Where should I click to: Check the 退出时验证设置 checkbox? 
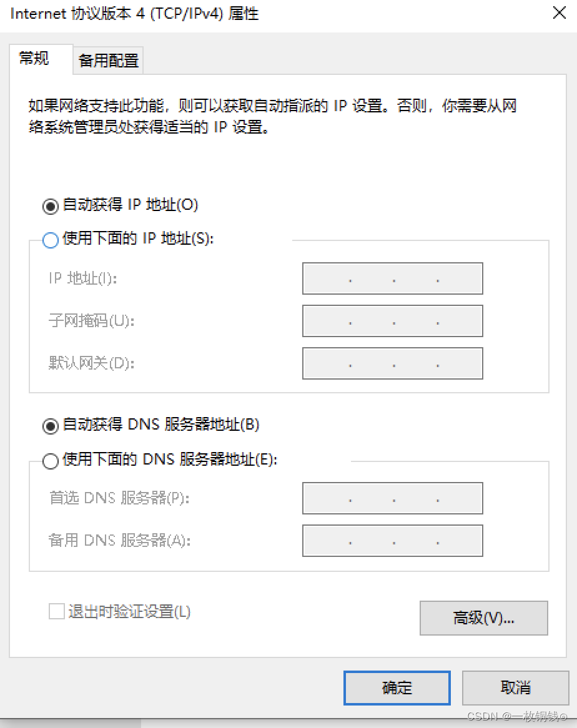pyautogui.click(x=56, y=611)
